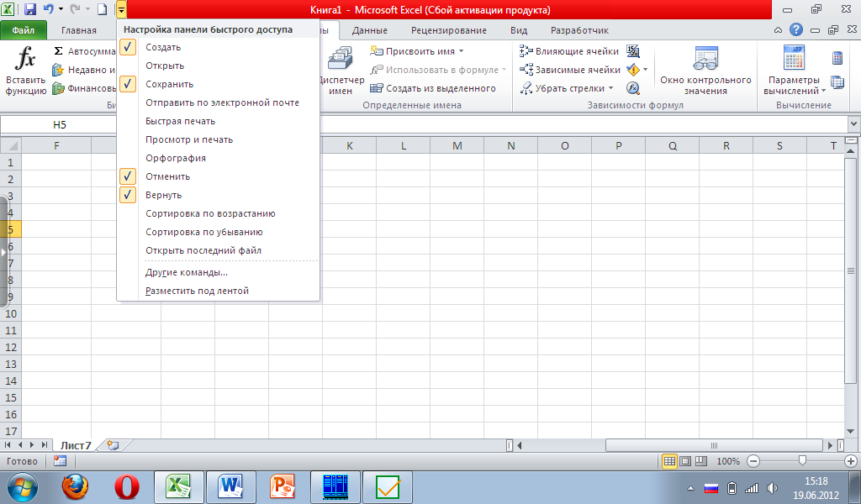Switch to Page Break Preview in status bar

[701, 461]
